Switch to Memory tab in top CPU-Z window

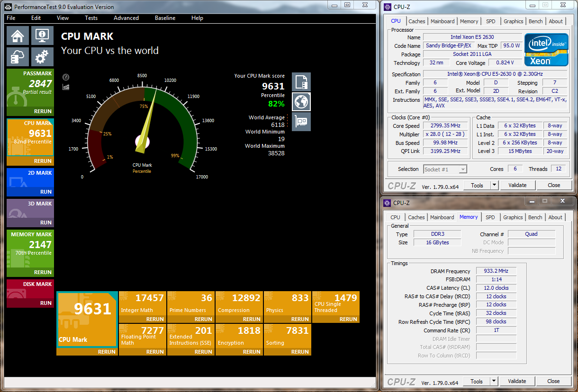[469, 21]
